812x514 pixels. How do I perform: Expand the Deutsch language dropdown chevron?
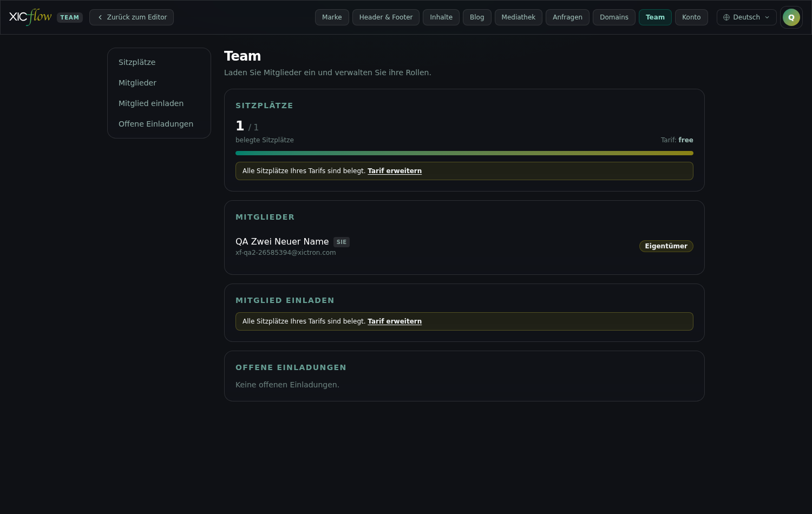pos(767,17)
